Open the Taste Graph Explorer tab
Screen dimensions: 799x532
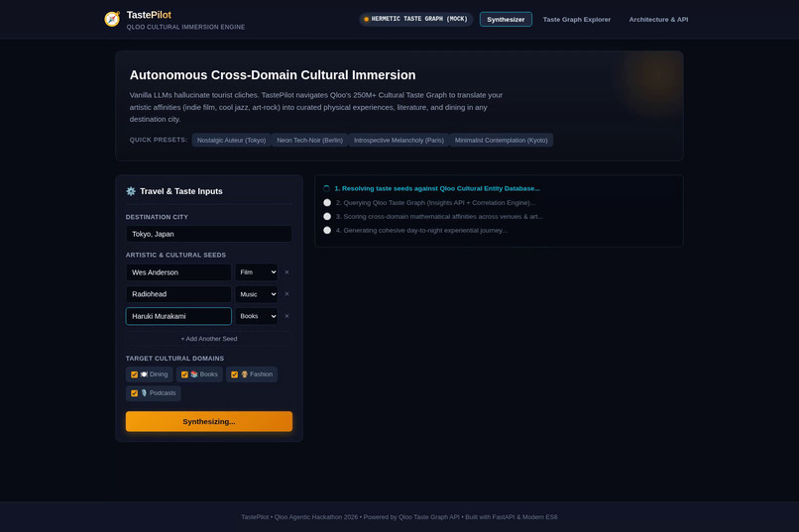click(x=576, y=20)
